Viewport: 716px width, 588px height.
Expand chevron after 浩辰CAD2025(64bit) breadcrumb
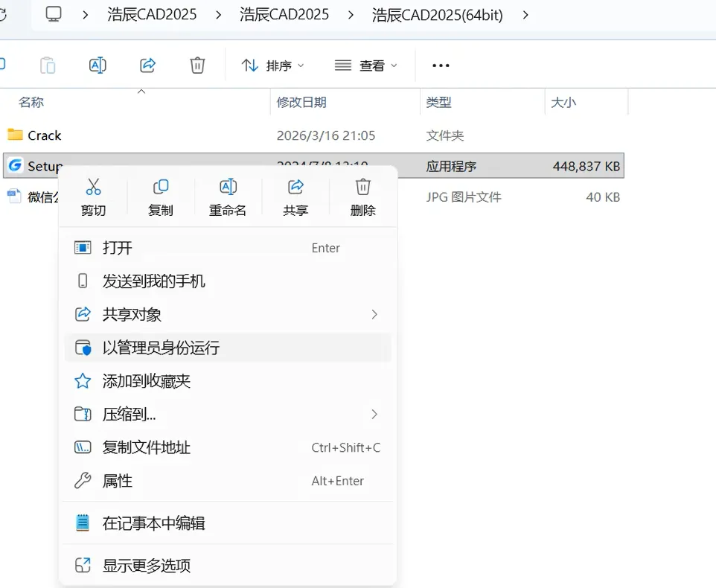[525, 15]
